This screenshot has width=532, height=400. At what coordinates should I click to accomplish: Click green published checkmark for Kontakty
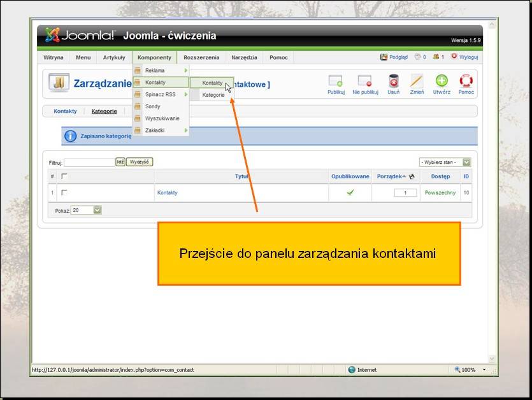350,192
